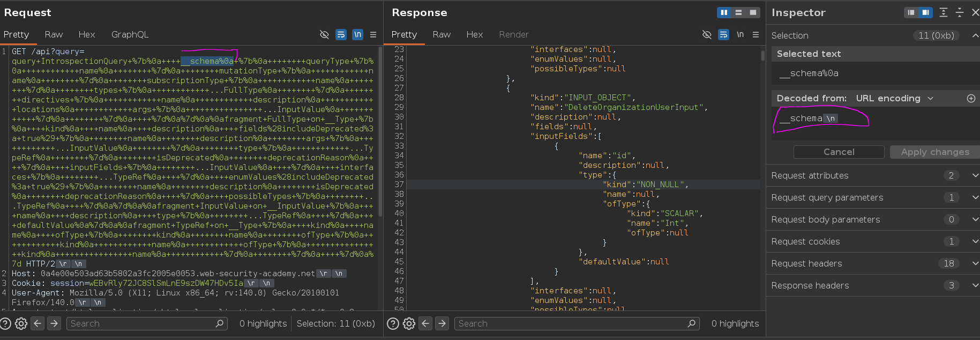980x340 pixels.
Task: Open the URL encoding decode dropdown
Action: pyautogui.click(x=894, y=98)
